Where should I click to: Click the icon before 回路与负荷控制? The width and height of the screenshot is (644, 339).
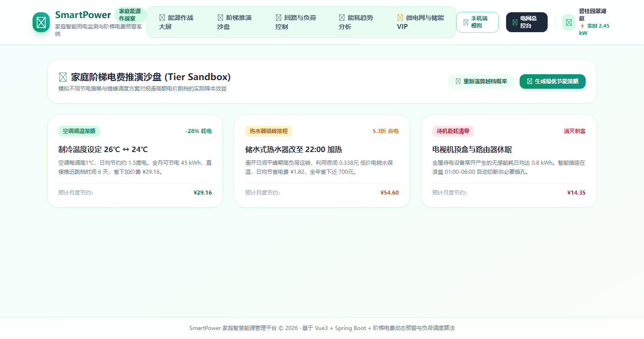click(x=279, y=18)
